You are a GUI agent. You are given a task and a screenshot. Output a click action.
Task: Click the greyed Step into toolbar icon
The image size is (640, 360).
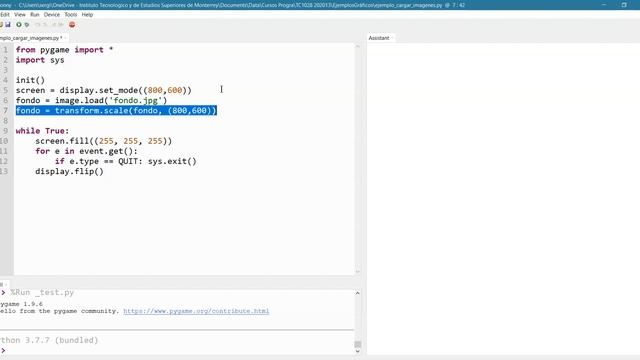tap(45, 24)
